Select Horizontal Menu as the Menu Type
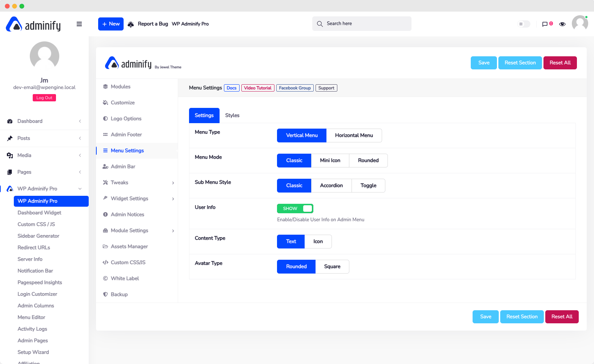594x364 pixels. click(x=354, y=135)
